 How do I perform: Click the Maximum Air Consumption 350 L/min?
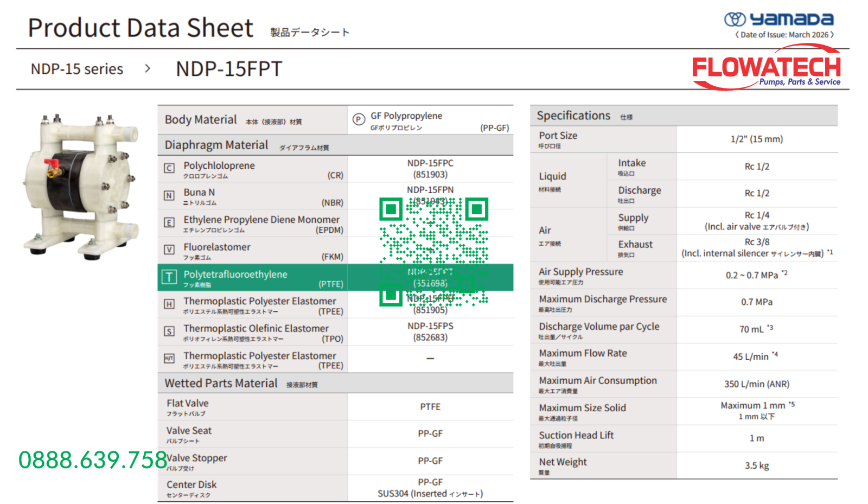click(757, 384)
